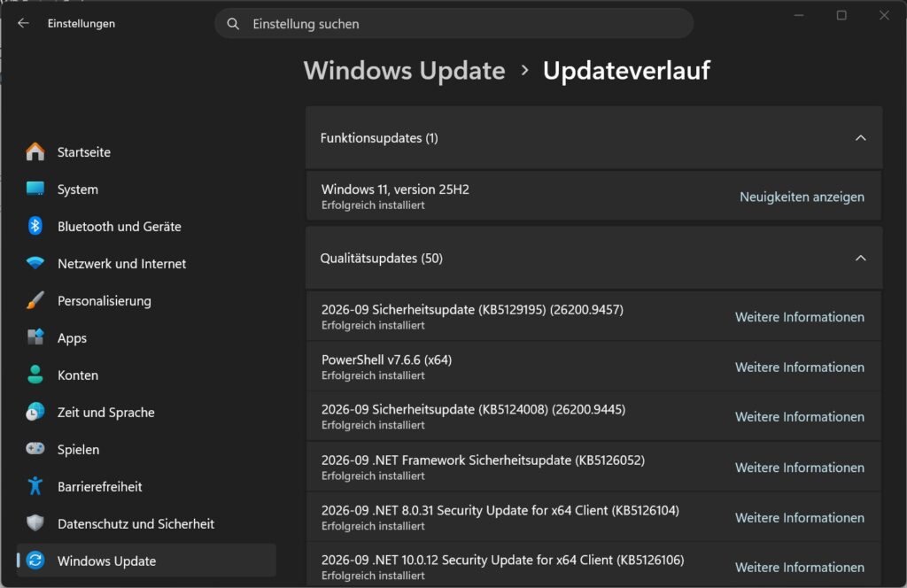
Task: Click the Qualitätsupdates (50) header
Action: pyautogui.click(x=593, y=258)
